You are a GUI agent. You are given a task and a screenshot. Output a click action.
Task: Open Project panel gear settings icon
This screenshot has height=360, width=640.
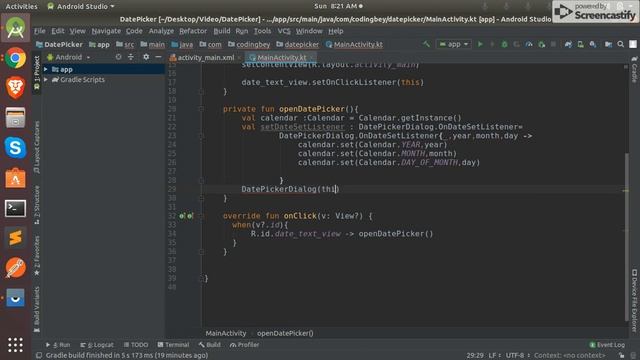pos(146,57)
